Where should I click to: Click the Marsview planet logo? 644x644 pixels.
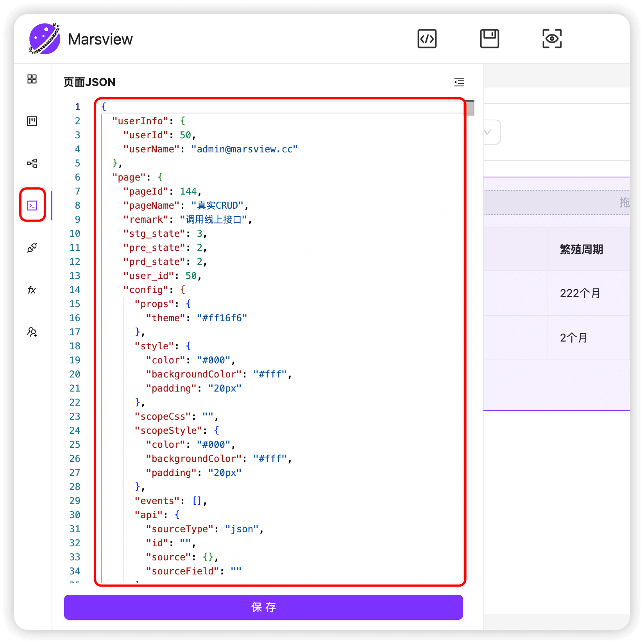pos(45,39)
